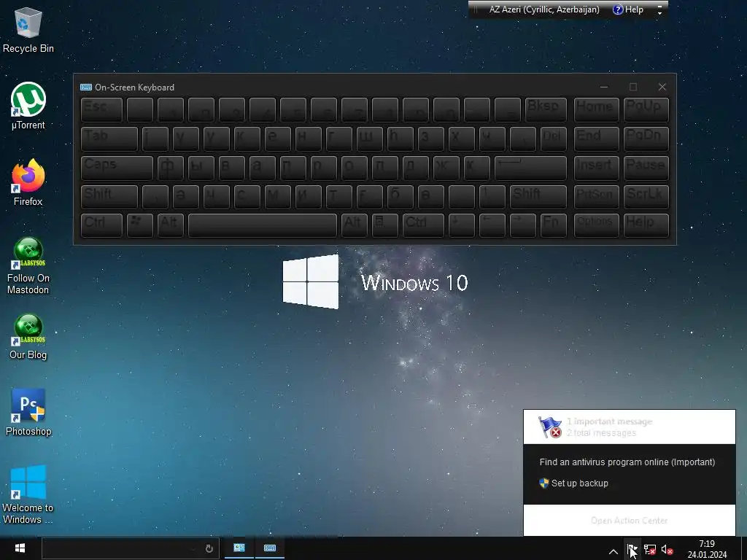Click the Enter key on the keyboard

pos(530,168)
